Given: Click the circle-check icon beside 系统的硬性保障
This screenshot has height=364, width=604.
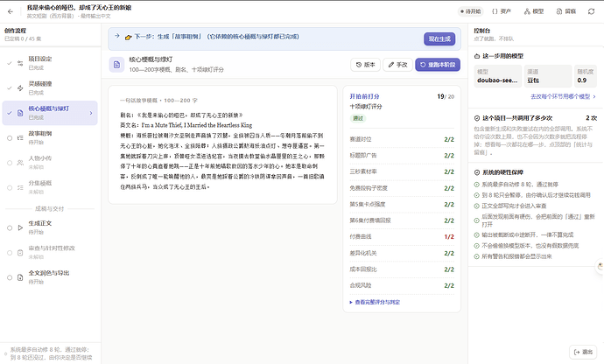Looking at the screenshot, I should coord(477,172).
